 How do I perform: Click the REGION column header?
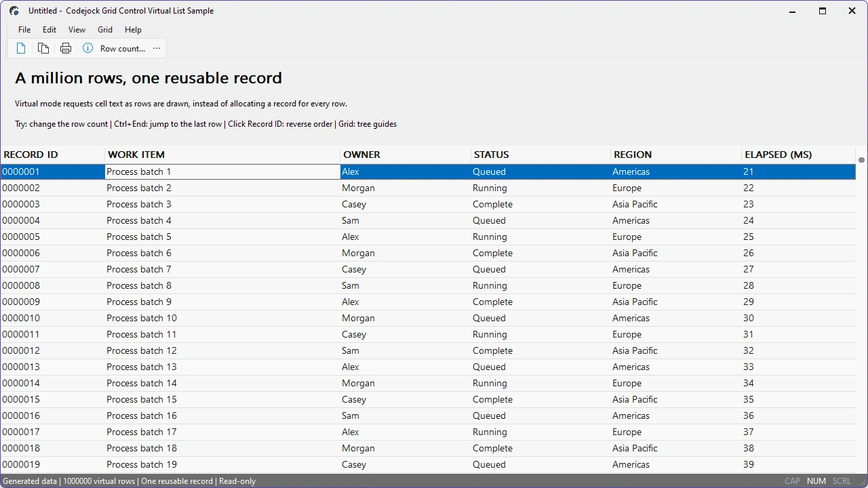click(677, 155)
